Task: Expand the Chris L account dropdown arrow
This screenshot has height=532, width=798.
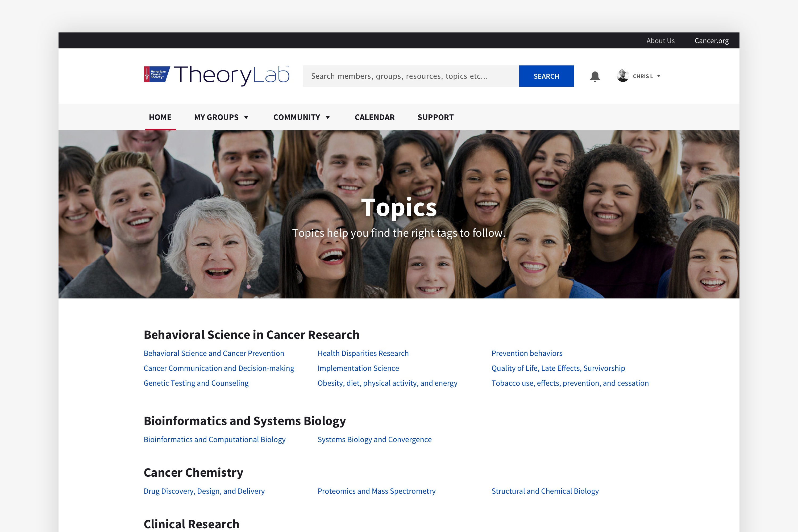Action: pyautogui.click(x=659, y=76)
